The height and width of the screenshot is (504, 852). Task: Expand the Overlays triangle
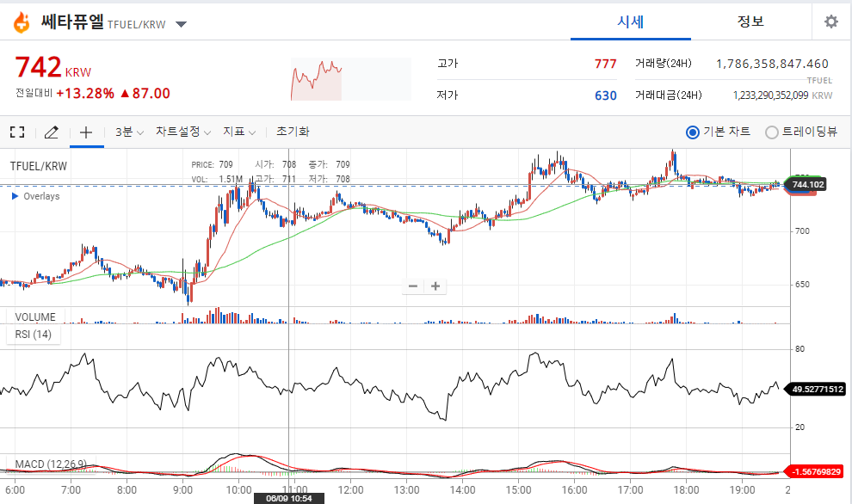coord(15,196)
